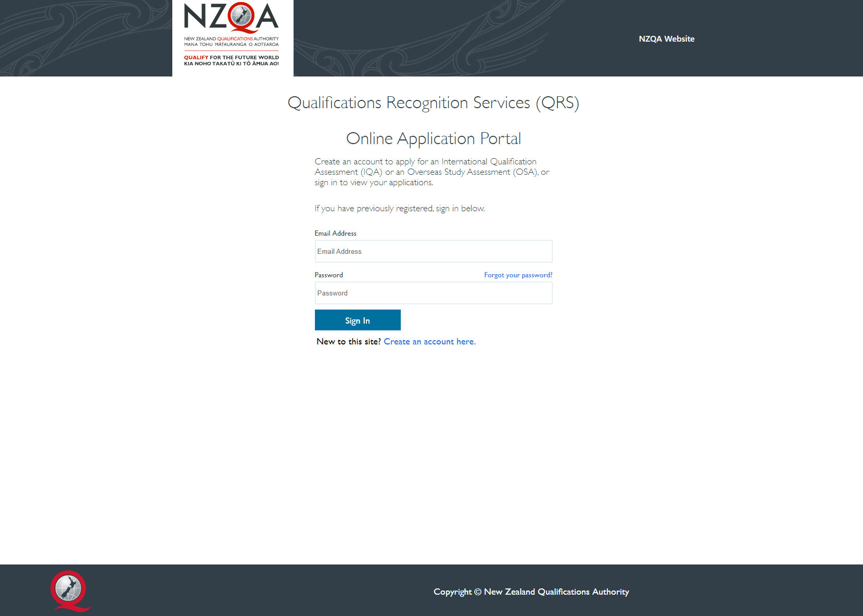Viewport: 863px width, 616px height.
Task: Click the 'Email Address' field label
Action: click(335, 234)
